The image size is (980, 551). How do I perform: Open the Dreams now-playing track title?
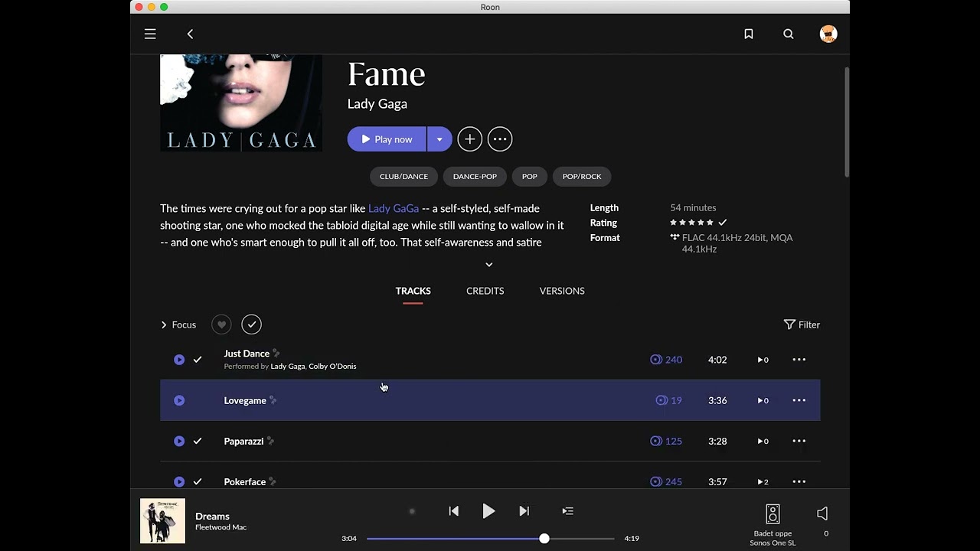pos(212,516)
